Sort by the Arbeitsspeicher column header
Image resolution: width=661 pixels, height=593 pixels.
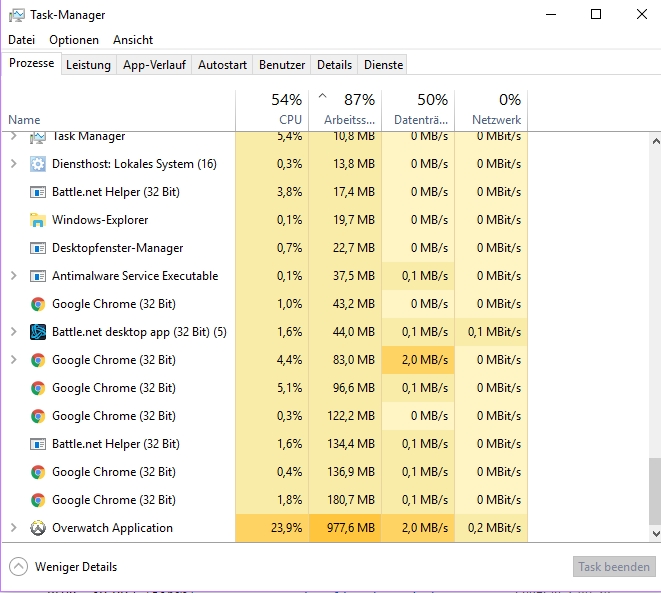click(345, 109)
